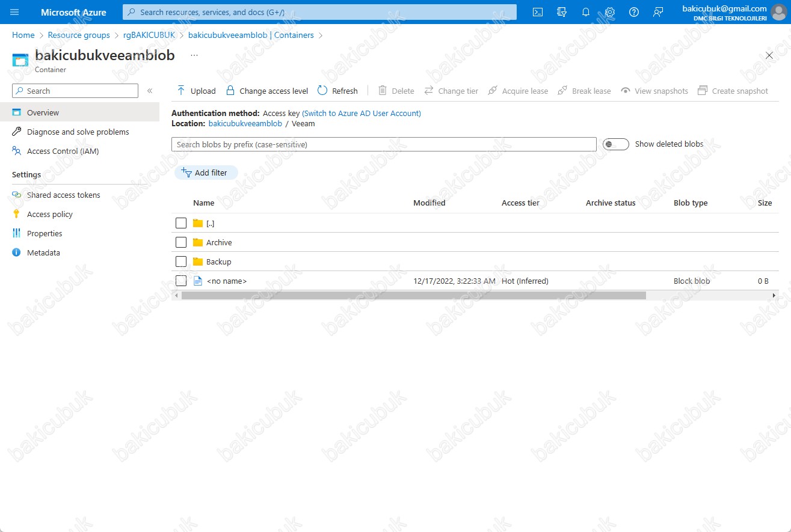Screen dimensions: 791x532
Task: Go to rgBAKICUBUK breadcrumb
Action: click(x=149, y=35)
